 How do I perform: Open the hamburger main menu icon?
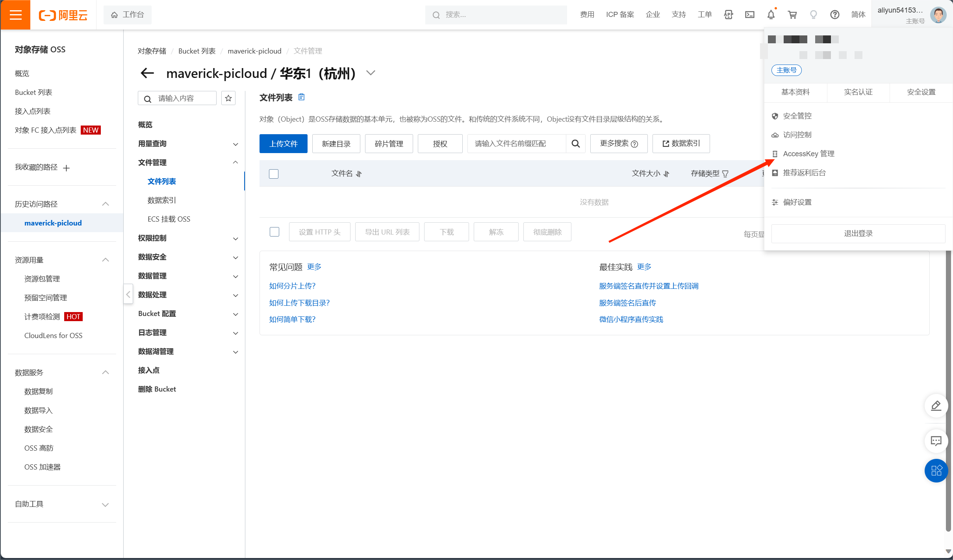[x=15, y=15]
